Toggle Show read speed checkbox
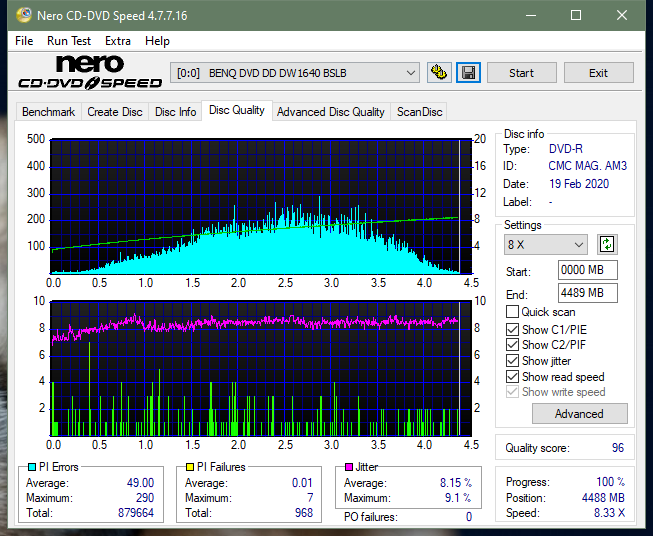The height and width of the screenshot is (536, 653). [512, 376]
